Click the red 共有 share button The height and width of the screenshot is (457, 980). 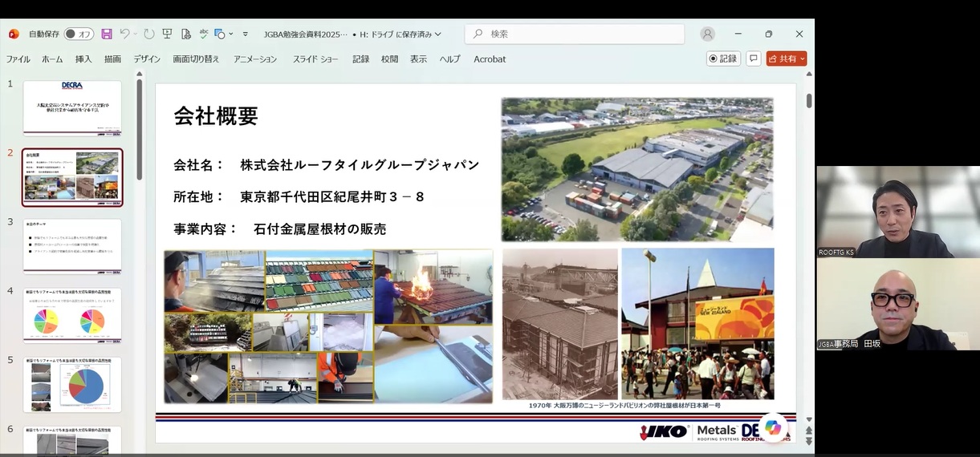click(x=786, y=59)
